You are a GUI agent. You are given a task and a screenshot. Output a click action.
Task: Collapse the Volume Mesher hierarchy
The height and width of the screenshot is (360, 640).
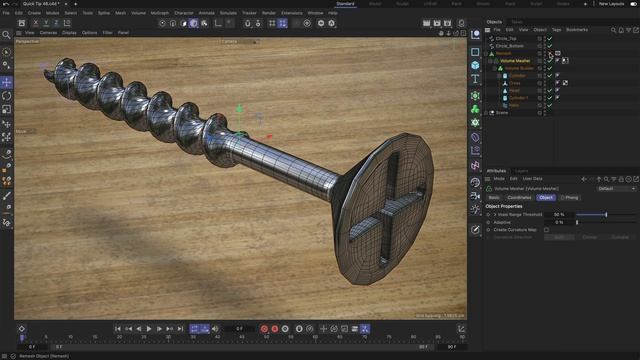(x=490, y=61)
